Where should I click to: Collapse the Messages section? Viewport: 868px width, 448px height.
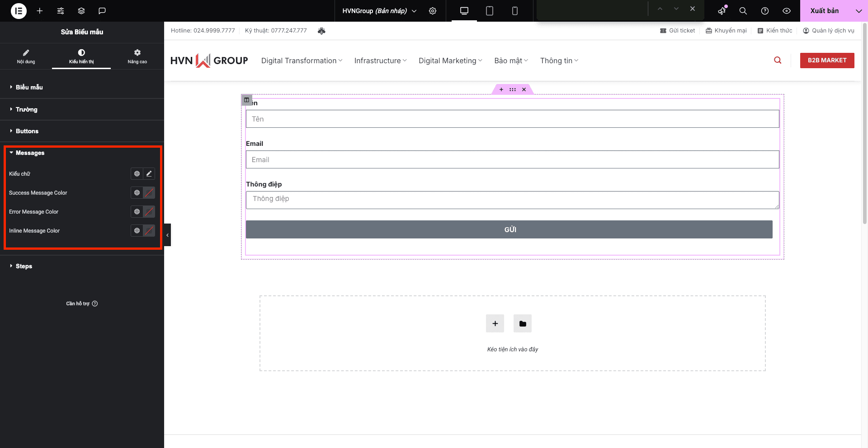click(30, 153)
